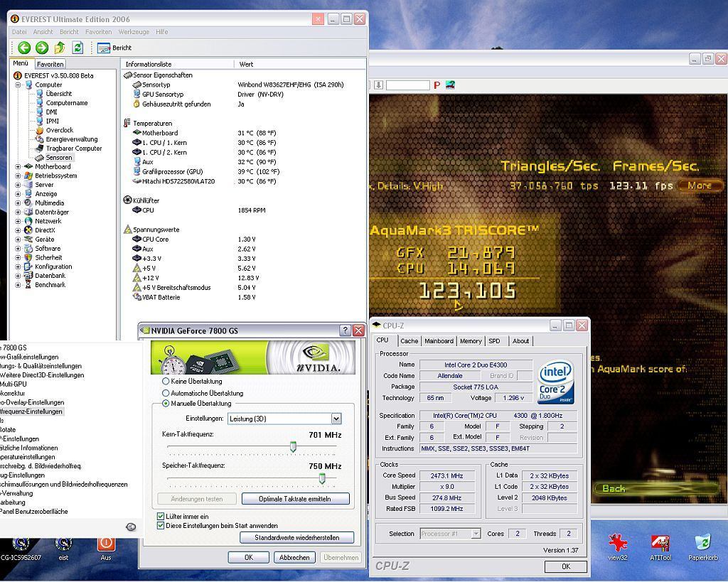The image size is (728, 582).
Task: Click the Kern-Taktfrequenz slider handle
Action: (x=293, y=447)
